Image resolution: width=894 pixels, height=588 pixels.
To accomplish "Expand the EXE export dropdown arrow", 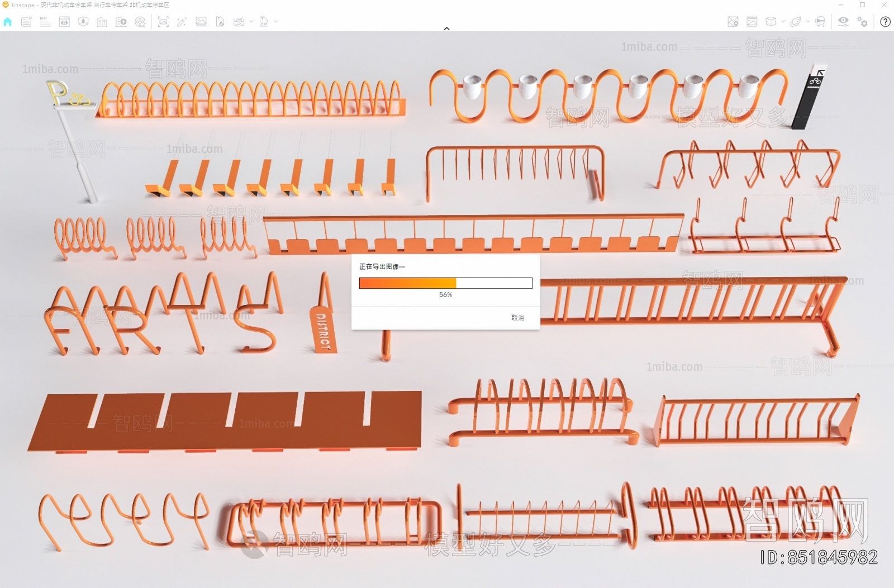I will pyautogui.click(x=276, y=22).
